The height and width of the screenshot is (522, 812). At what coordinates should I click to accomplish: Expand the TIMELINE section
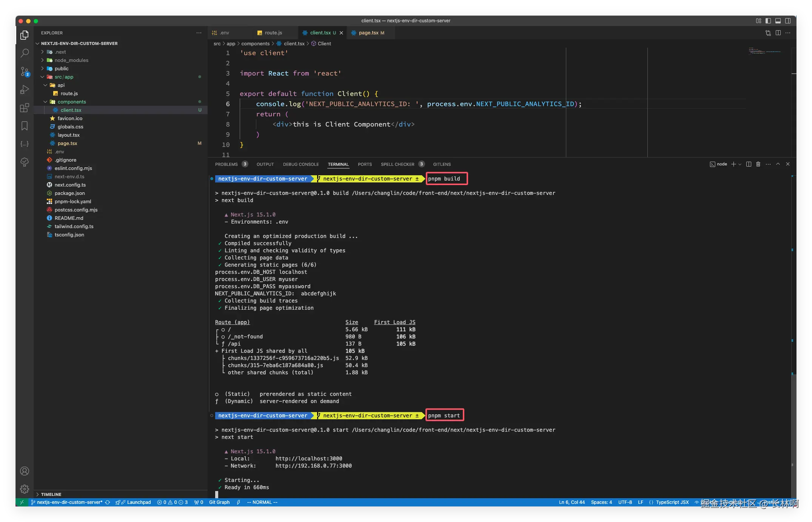51,494
